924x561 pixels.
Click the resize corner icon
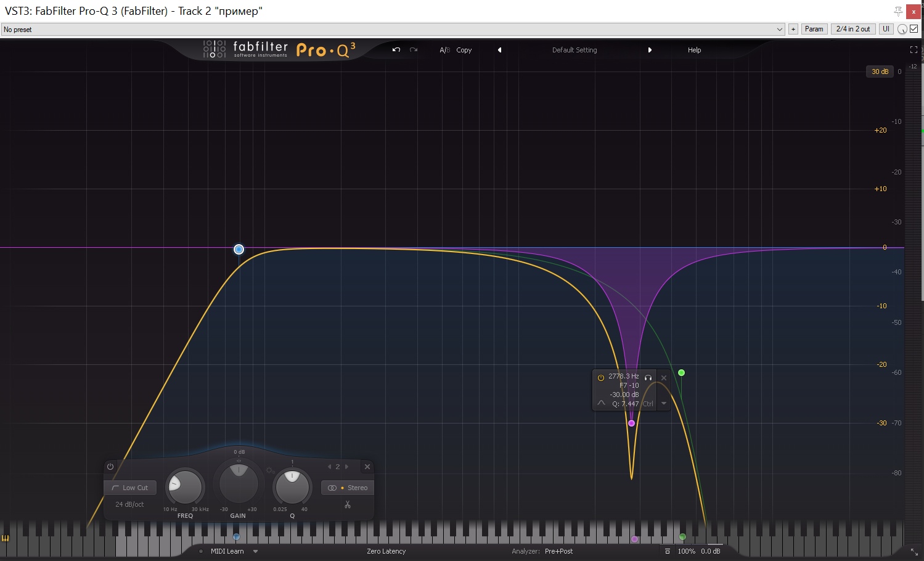(914, 552)
